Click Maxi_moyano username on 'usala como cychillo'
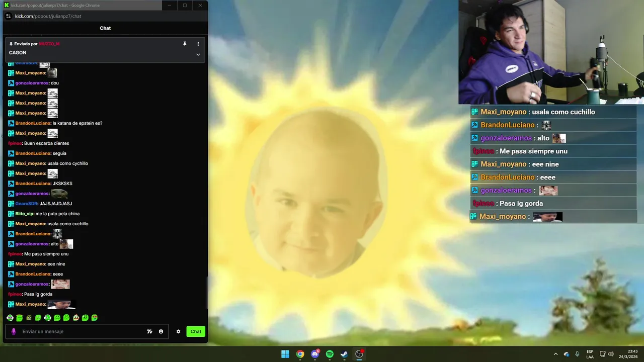Viewport: 644px width, 362px height. (x=30, y=163)
